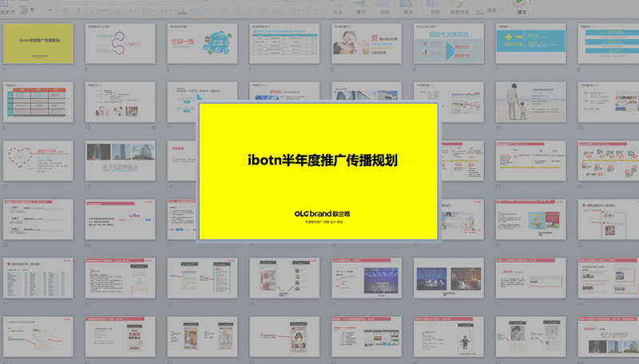This screenshot has width=639, height=364.
Task: Align text left
Action: coord(224,10)
